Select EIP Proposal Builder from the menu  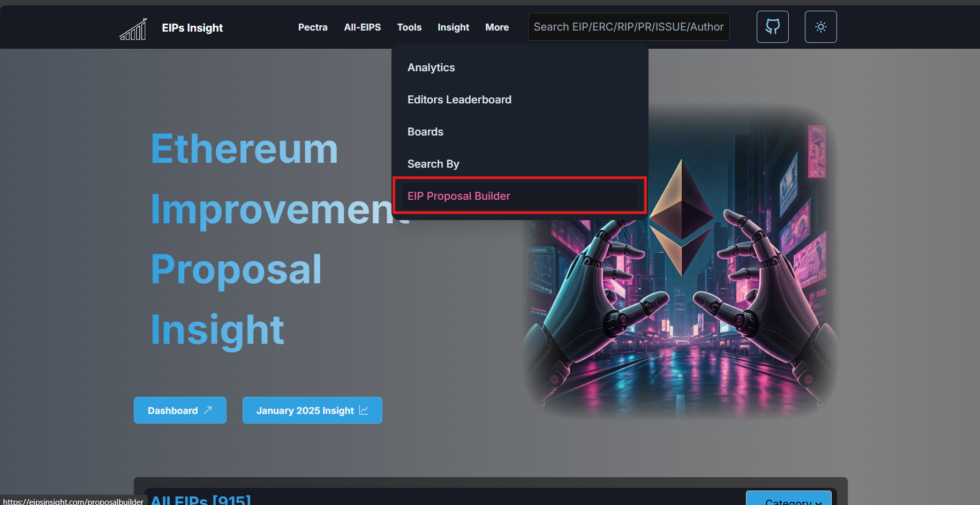point(459,195)
